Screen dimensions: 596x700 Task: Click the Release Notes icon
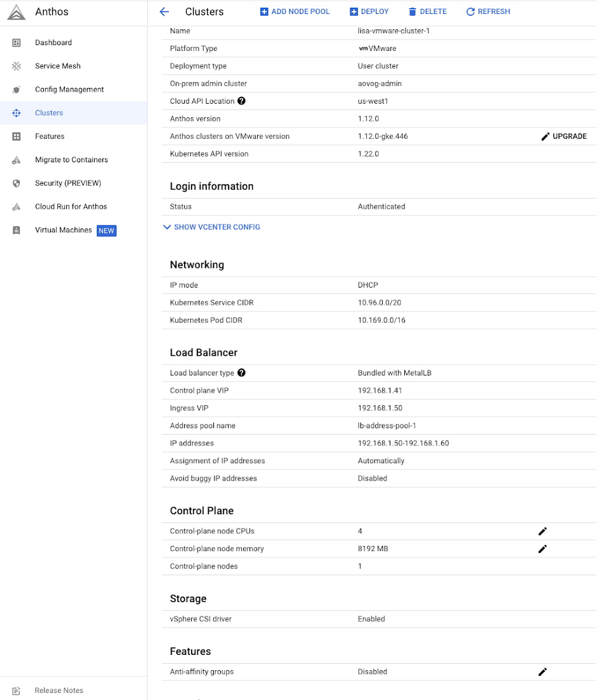pyautogui.click(x=17, y=690)
